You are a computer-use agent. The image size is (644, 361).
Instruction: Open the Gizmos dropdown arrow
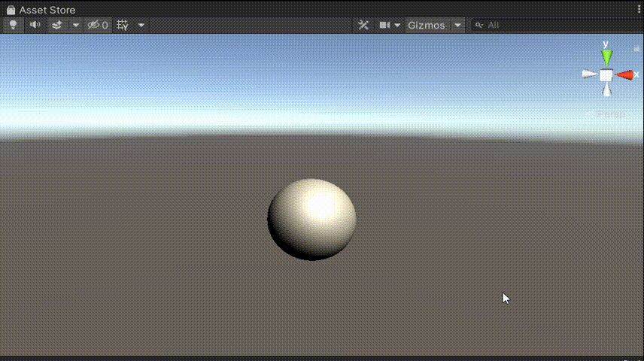(x=457, y=25)
